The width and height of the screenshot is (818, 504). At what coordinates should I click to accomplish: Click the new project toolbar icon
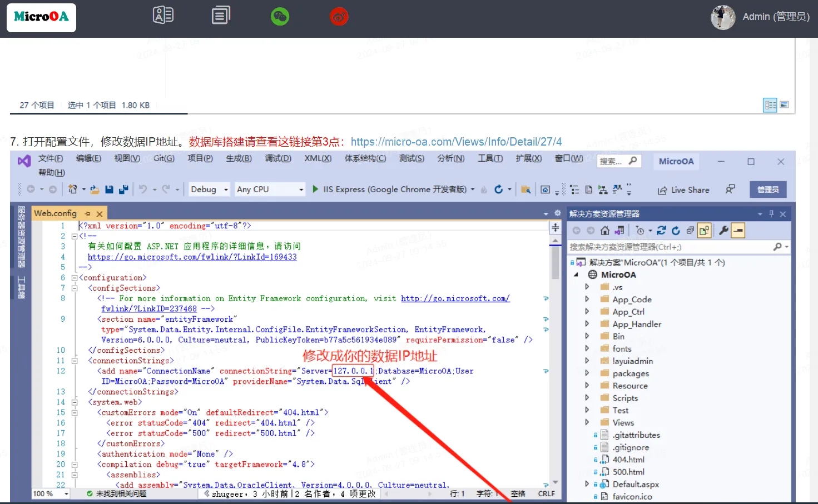click(73, 189)
